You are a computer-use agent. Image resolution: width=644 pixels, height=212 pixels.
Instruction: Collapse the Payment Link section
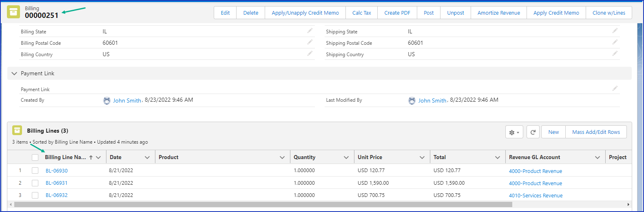14,74
